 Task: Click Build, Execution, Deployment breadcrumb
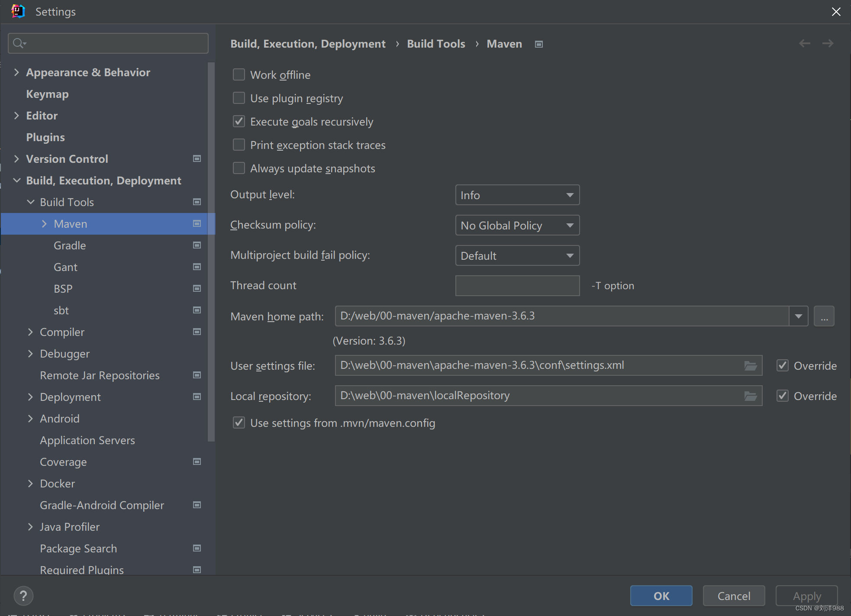(308, 44)
